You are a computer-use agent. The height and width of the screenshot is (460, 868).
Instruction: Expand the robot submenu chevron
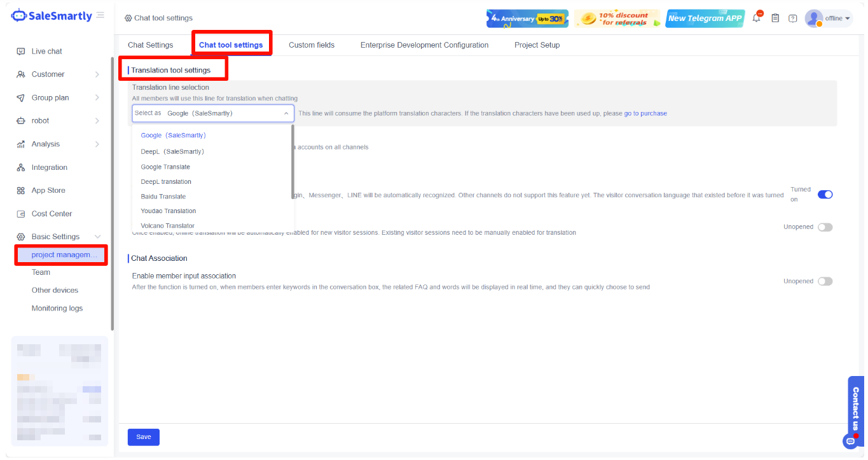97,121
